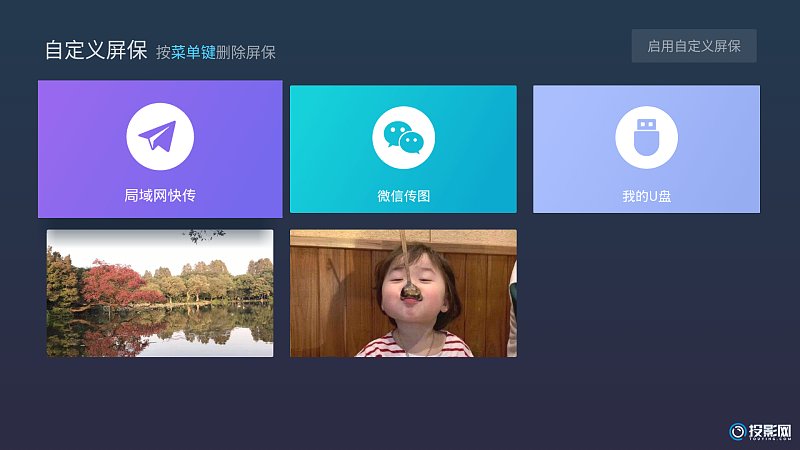Open the teal 微信传图 tile
Image resolution: width=800 pixels, height=450 pixels.
(x=403, y=149)
